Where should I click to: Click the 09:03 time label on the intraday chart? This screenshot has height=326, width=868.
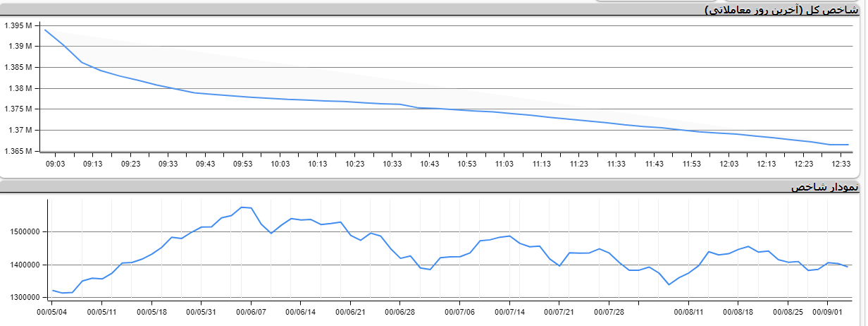tap(55, 164)
